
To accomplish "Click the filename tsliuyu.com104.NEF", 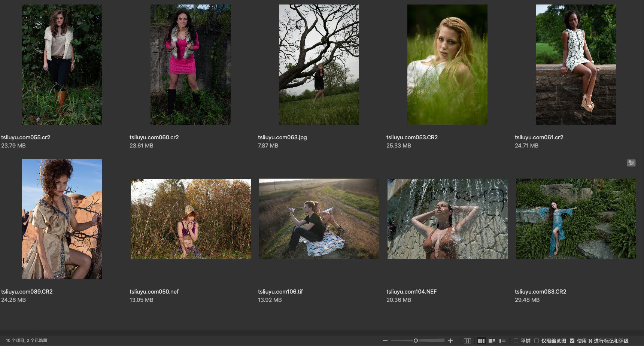I will pyautogui.click(x=411, y=292).
